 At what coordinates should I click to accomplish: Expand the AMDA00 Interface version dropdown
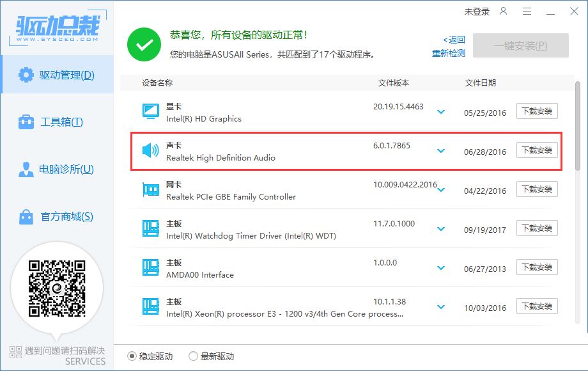pos(440,268)
